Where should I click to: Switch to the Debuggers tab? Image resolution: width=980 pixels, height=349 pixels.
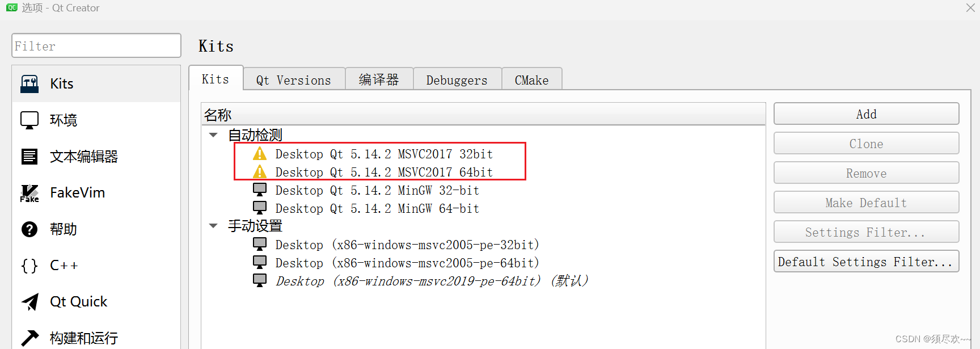457,80
